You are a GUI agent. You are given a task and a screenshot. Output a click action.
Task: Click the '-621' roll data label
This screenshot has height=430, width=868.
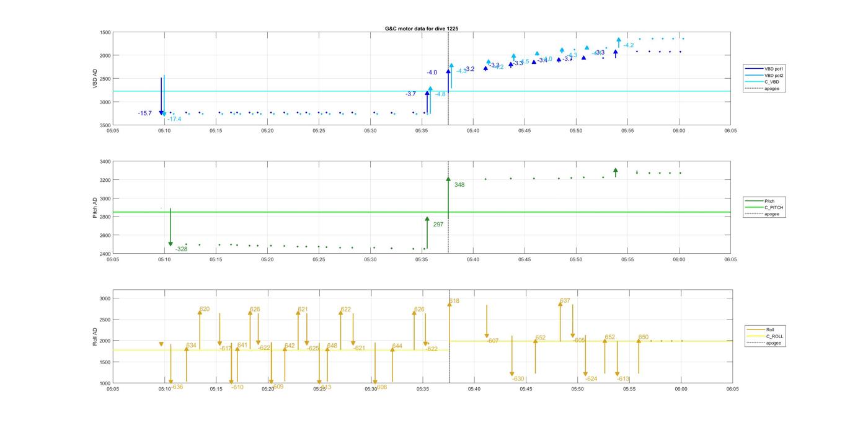pyautogui.click(x=359, y=348)
